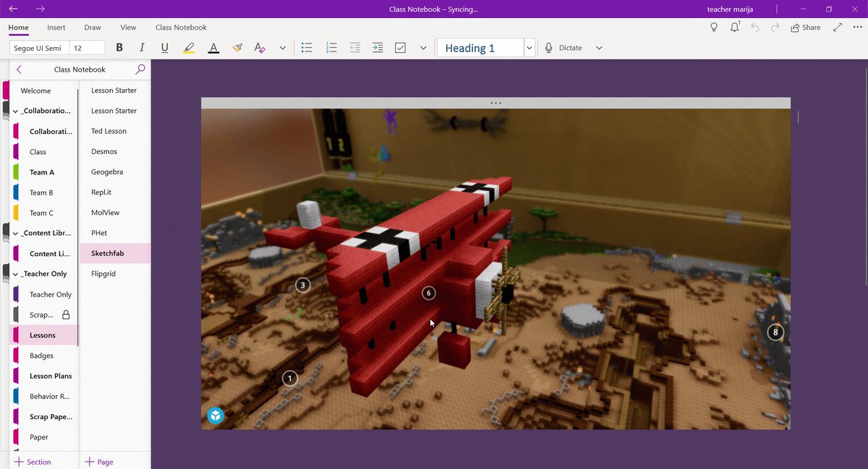Select the Badges section
Viewport: 868px width, 469px height.
41,355
